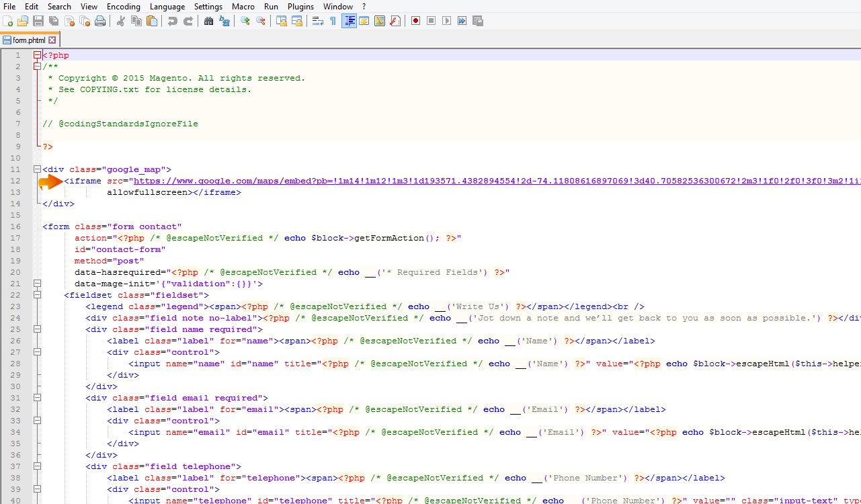The height and width of the screenshot is (504, 861).
Task: Collapse the fold at line 31
Action: point(38,398)
